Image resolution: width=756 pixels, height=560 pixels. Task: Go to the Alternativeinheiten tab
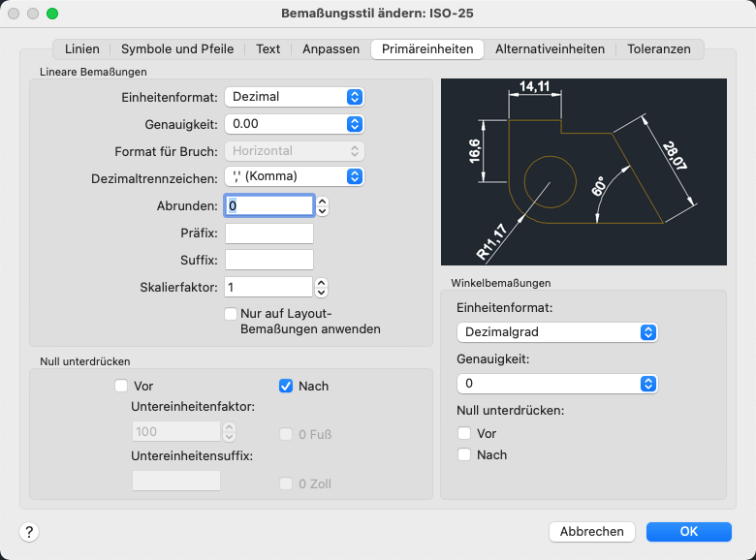click(x=550, y=48)
